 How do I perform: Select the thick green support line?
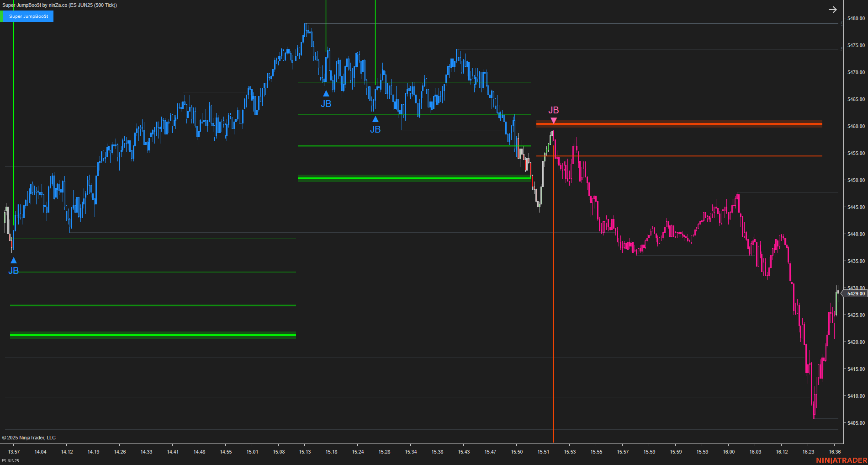click(411, 177)
